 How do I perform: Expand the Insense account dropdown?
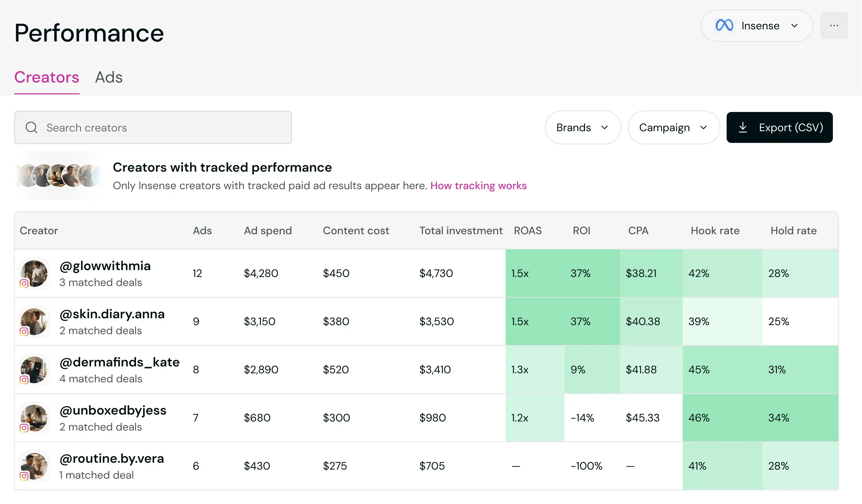point(757,26)
